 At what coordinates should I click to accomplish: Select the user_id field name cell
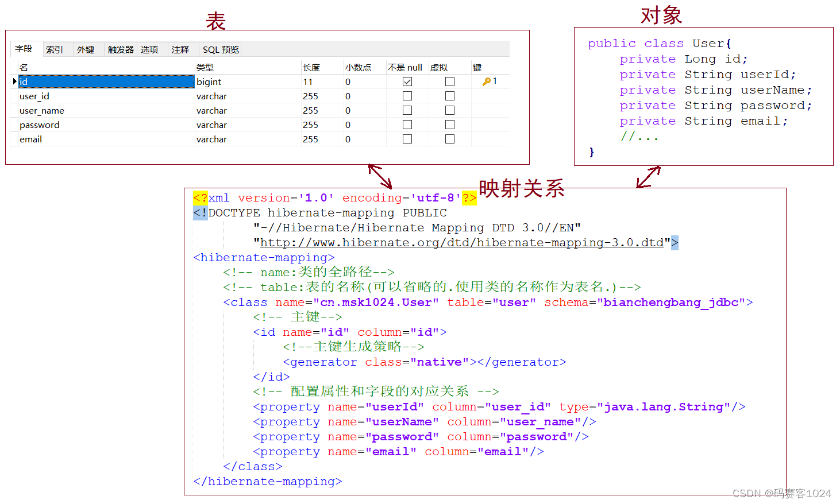click(x=106, y=96)
